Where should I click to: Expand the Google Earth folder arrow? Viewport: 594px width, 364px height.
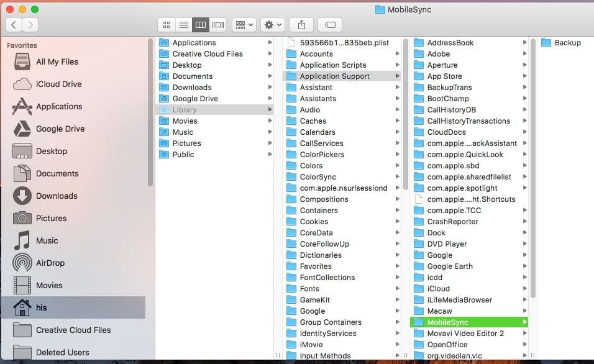point(524,266)
